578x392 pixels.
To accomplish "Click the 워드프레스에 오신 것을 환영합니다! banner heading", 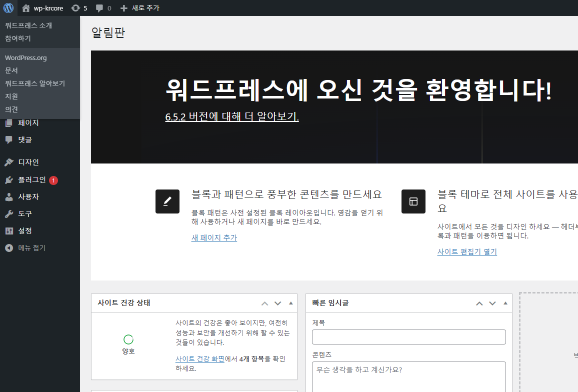I will (x=358, y=90).
